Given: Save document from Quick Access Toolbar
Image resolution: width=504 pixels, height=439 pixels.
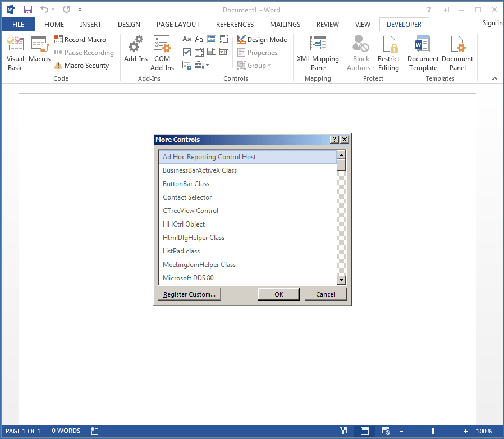Looking at the screenshot, I should pos(28,10).
